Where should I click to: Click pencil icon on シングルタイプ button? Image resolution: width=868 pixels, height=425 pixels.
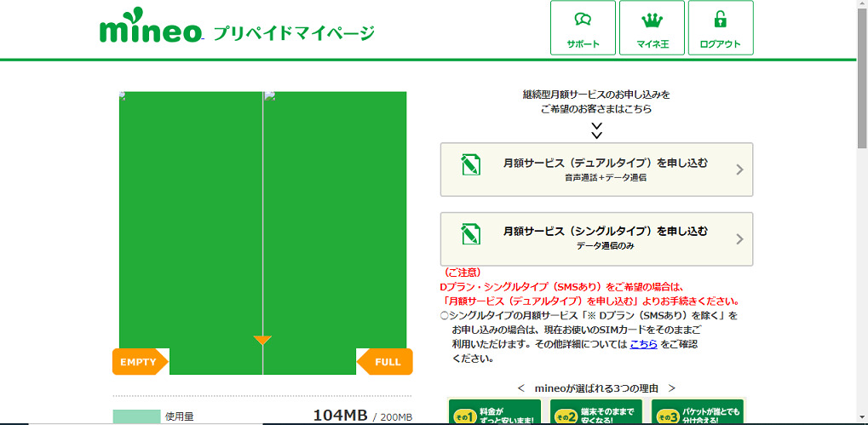(470, 234)
